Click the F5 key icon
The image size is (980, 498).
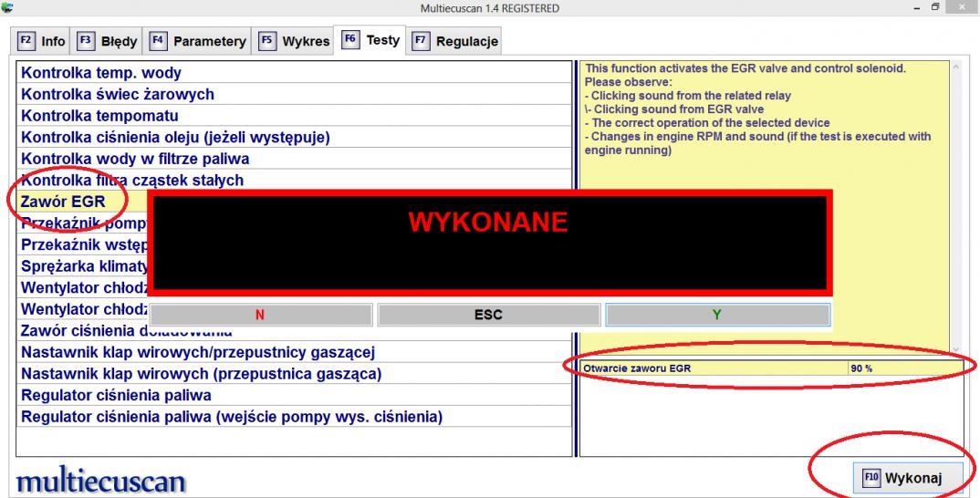(266, 41)
